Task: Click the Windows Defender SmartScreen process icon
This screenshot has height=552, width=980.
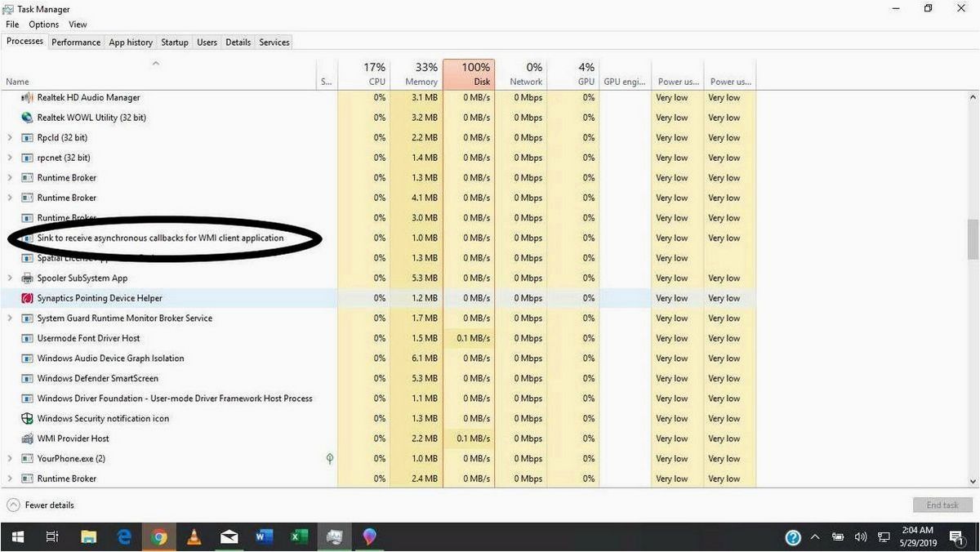Action: [27, 378]
